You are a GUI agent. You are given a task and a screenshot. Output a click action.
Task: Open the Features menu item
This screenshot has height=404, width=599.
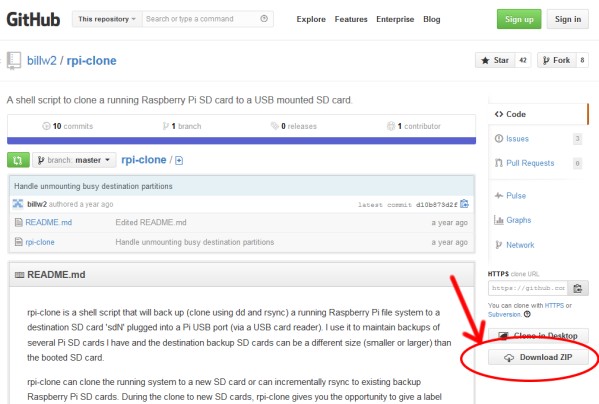(x=351, y=19)
